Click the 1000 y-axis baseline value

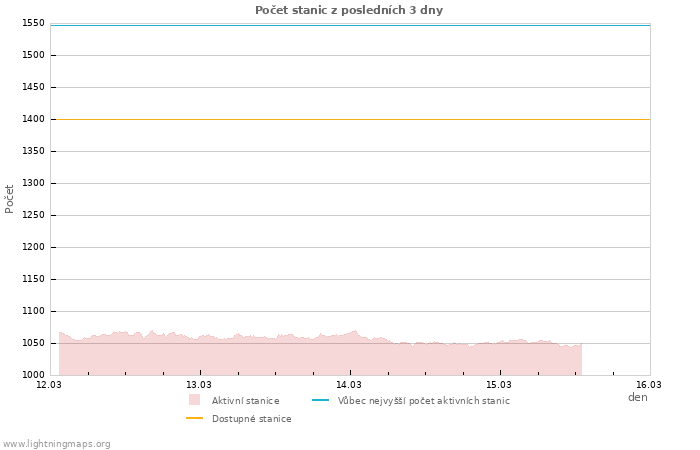(33, 375)
